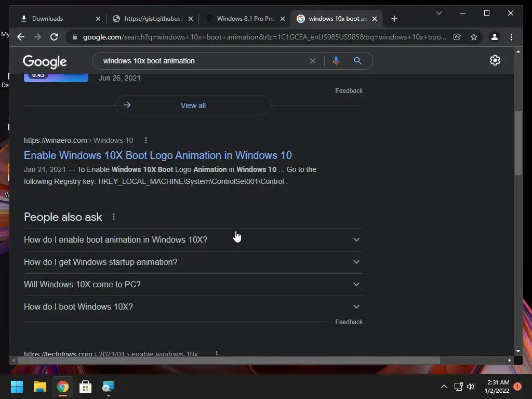This screenshot has width=532, height=399.
Task: Open the Chrome profile menu
Action: click(495, 37)
